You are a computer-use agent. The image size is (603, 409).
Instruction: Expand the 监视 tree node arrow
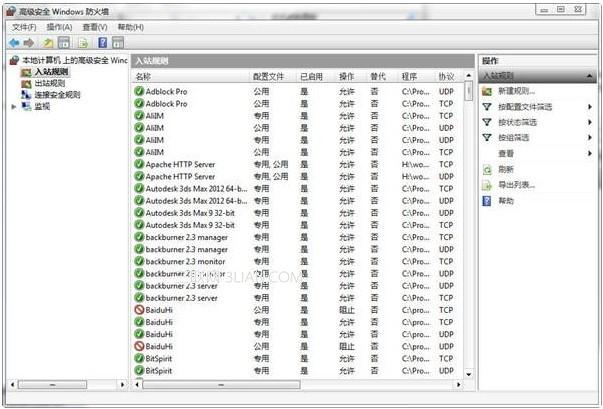point(14,106)
